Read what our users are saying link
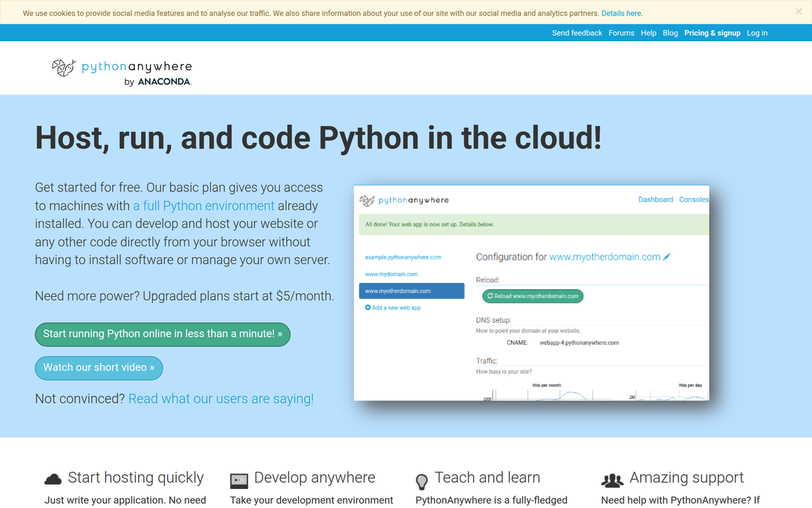 tap(221, 399)
